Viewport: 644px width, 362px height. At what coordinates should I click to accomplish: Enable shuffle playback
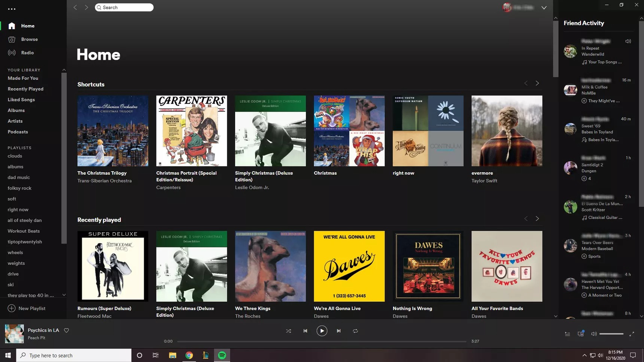tap(288, 331)
